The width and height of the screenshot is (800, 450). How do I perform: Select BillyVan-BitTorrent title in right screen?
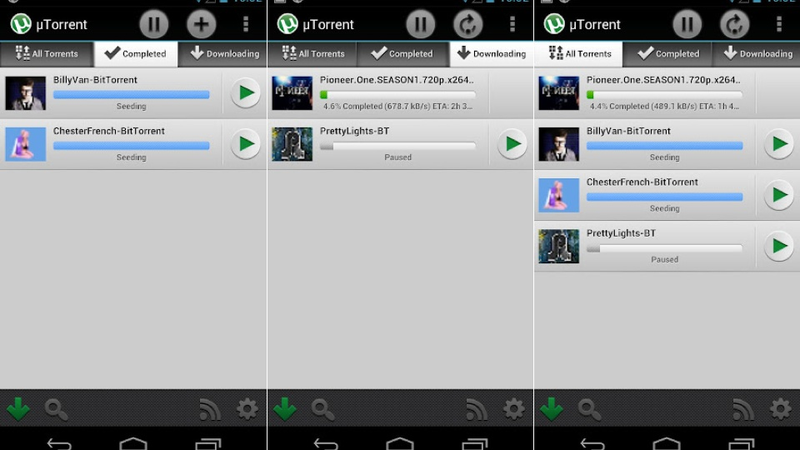[x=628, y=131]
